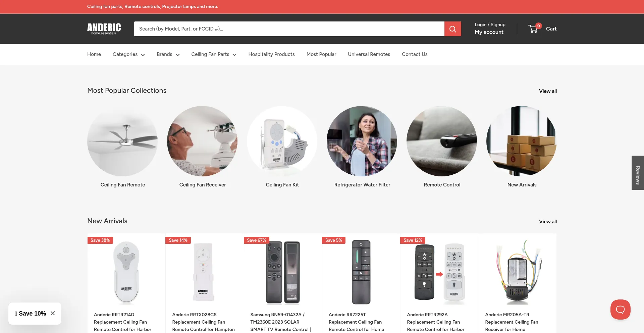View all Most Popular Collections
The image size is (644, 333).
click(548, 91)
